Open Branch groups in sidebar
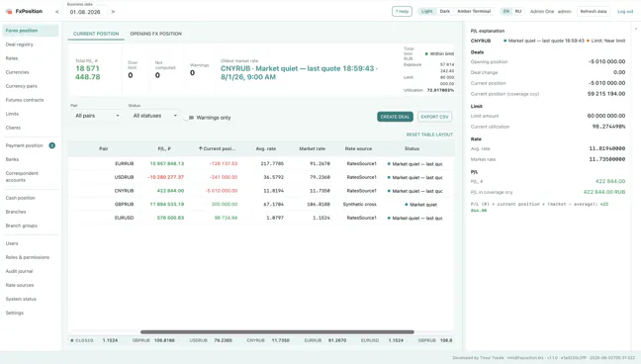Viewport: 641px width, 364px height. click(x=31, y=226)
